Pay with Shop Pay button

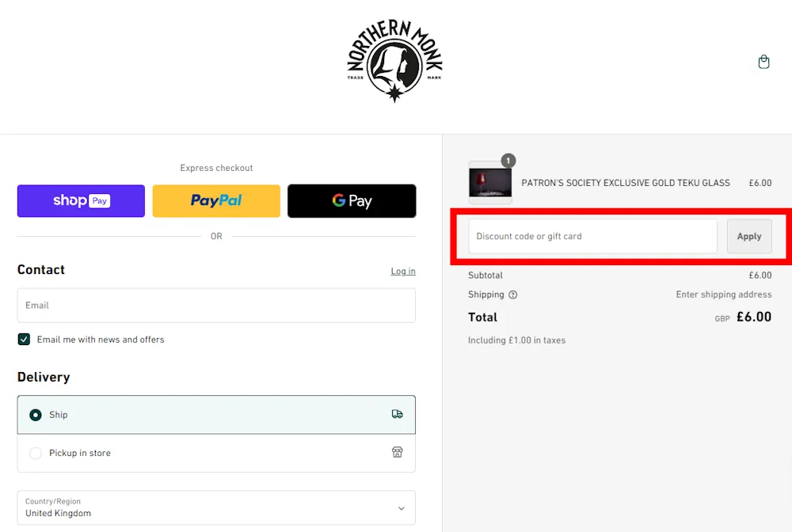pos(81,201)
